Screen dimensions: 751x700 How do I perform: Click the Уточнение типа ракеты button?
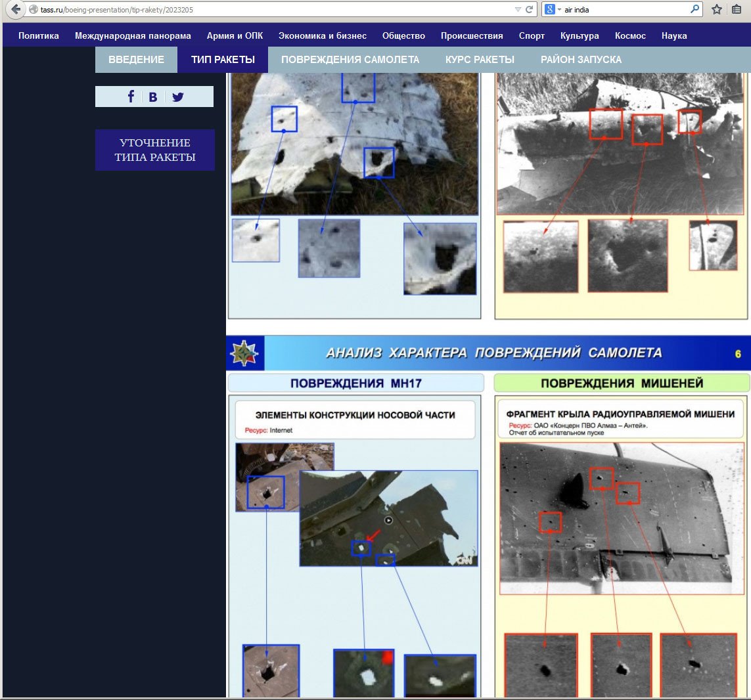155,150
